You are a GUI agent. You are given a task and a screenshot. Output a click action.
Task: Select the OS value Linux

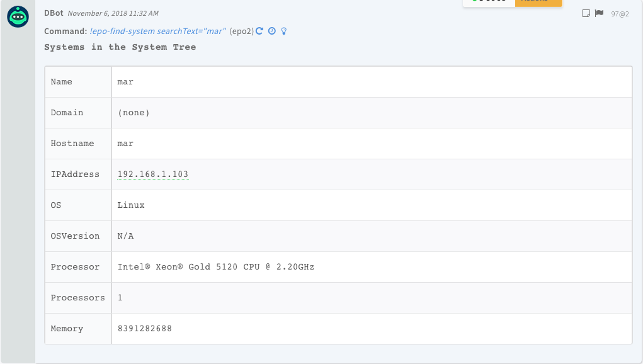click(x=130, y=205)
